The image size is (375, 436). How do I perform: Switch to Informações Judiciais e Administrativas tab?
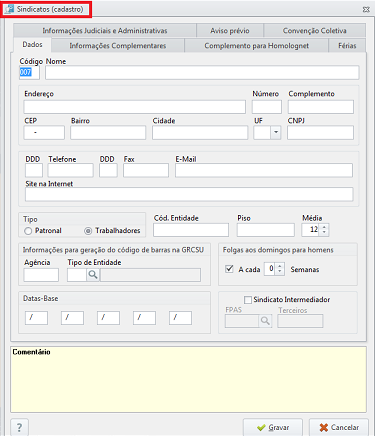[x=105, y=31]
